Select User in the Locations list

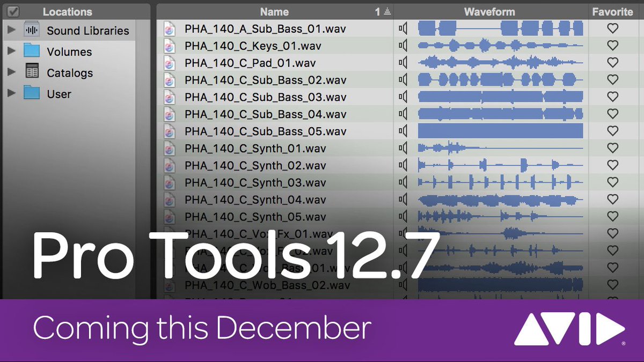tap(59, 94)
